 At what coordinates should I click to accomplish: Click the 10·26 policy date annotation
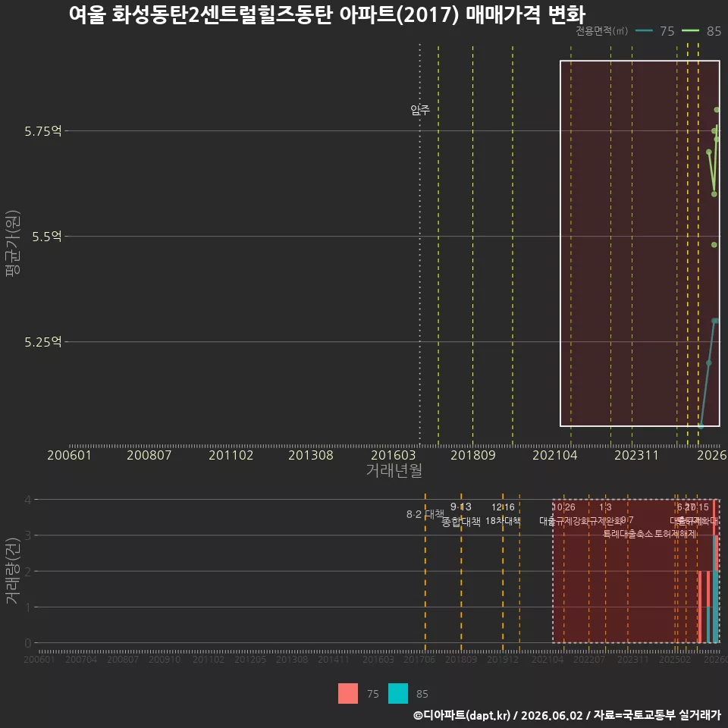[x=563, y=507]
